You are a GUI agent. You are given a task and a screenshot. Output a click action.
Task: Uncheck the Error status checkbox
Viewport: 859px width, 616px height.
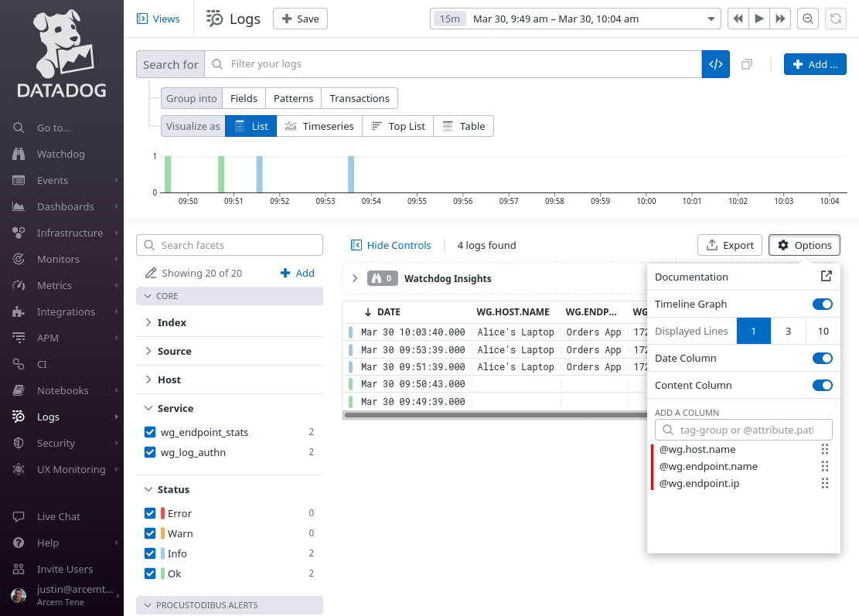tap(150, 513)
